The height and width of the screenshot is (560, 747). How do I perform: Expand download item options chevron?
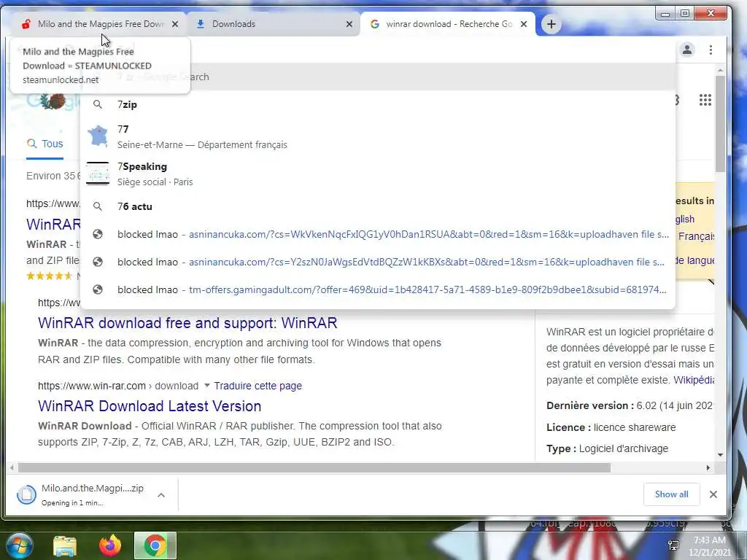(161, 495)
